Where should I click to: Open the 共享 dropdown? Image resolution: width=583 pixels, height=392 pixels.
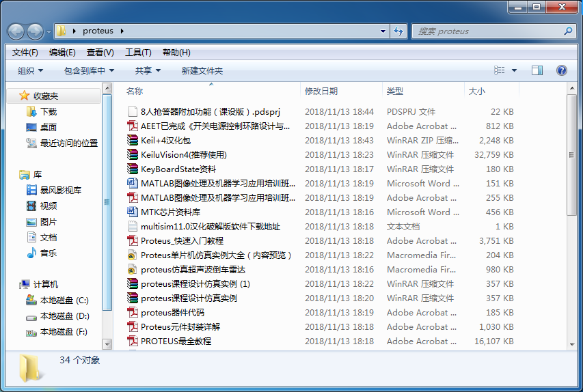[148, 70]
